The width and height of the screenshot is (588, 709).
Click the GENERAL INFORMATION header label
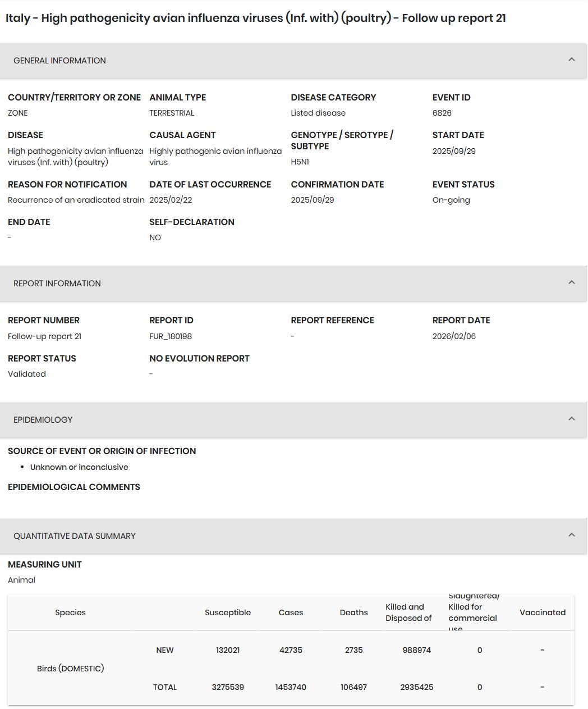[59, 61]
